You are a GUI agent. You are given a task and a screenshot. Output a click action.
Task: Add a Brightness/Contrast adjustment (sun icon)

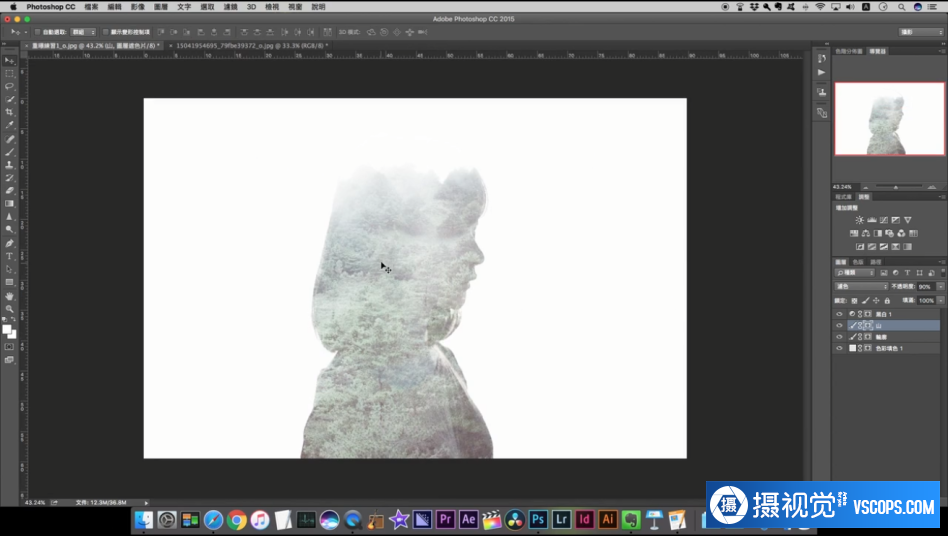tap(859, 220)
